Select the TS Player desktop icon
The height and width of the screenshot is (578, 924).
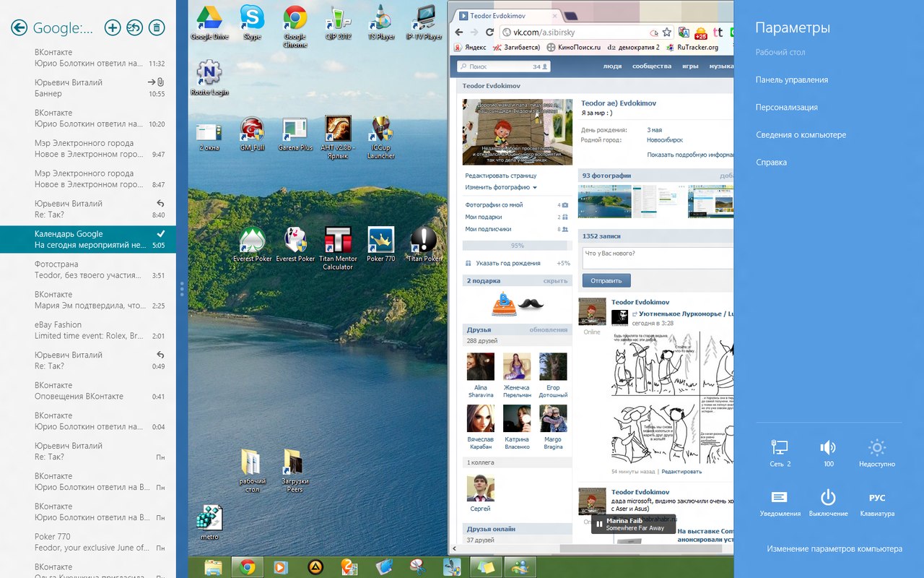tap(381, 22)
